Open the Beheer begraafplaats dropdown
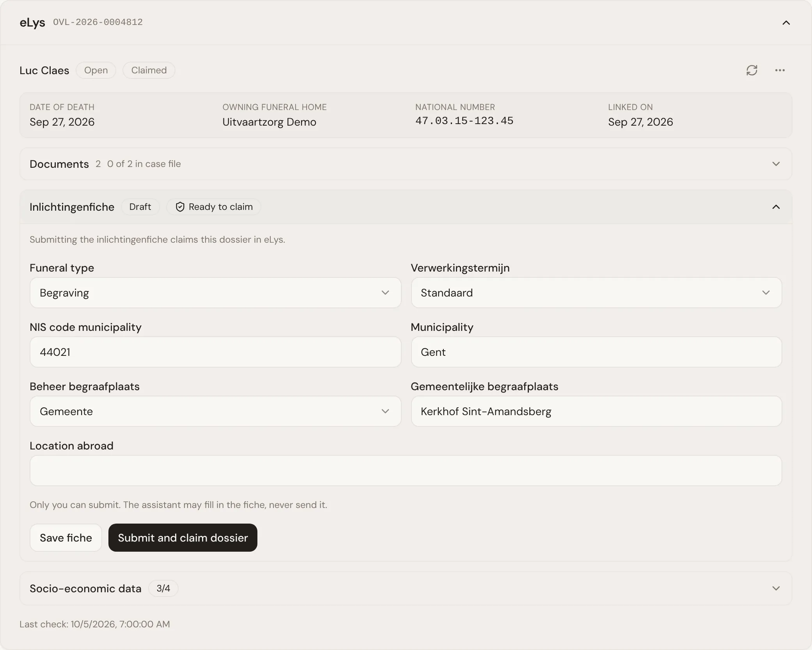This screenshot has width=812, height=650. point(215,411)
